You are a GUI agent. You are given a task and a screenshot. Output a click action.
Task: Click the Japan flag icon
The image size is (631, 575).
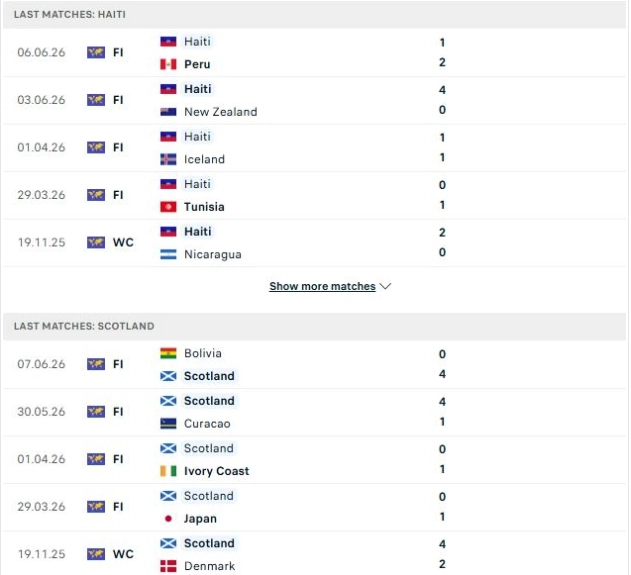[x=168, y=519]
